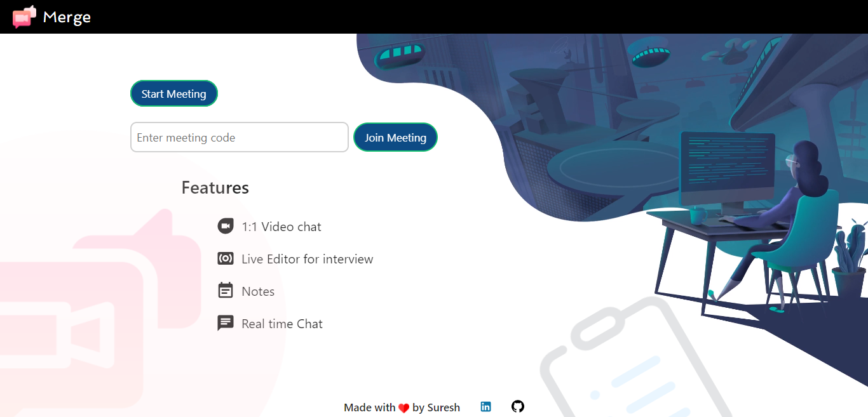Image resolution: width=868 pixels, height=417 pixels.
Task: Select the Live Editor for interview label
Action: coord(308,259)
